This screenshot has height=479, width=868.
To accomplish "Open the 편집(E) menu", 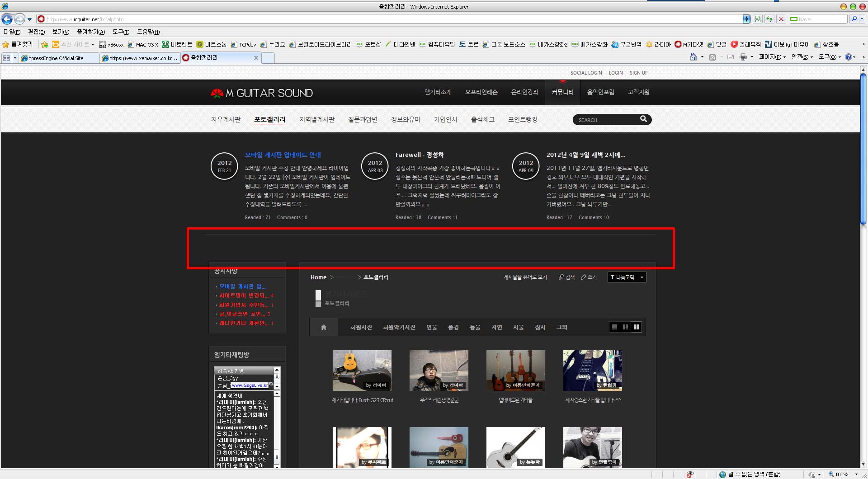I will 36,32.
